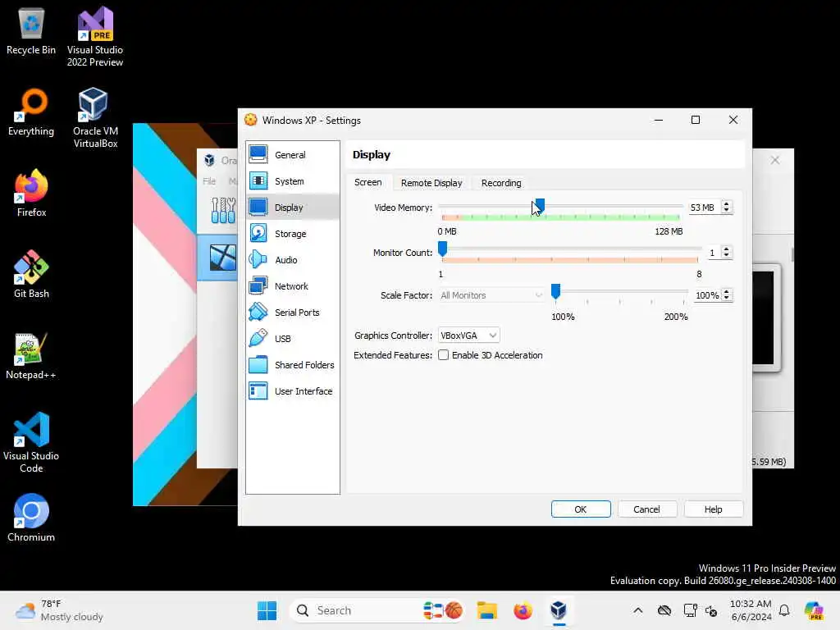
Task: Click the Video Memory slider handle
Action: pos(540,205)
